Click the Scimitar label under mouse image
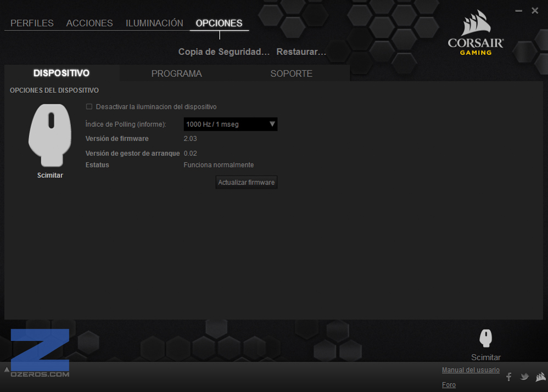548x392 pixels. (x=50, y=175)
